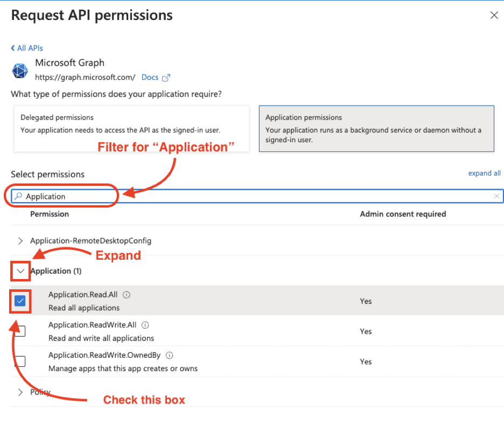The image size is (504, 431).
Task: Collapse the Application (1) permission group
Action: coord(20,271)
